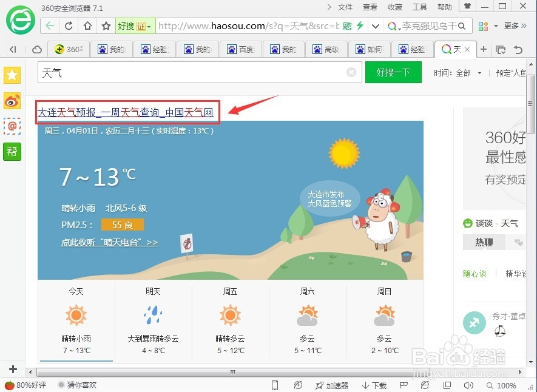Open the 查看 menu
This screenshot has height=392, width=537.
(x=370, y=7)
